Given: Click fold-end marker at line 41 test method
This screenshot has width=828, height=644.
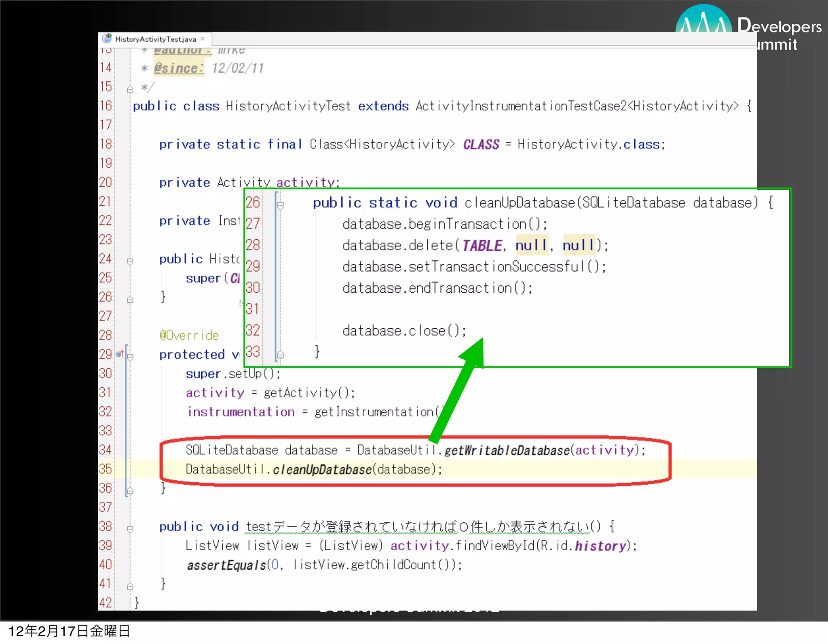Looking at the screenshot, I should pos(130,586).
